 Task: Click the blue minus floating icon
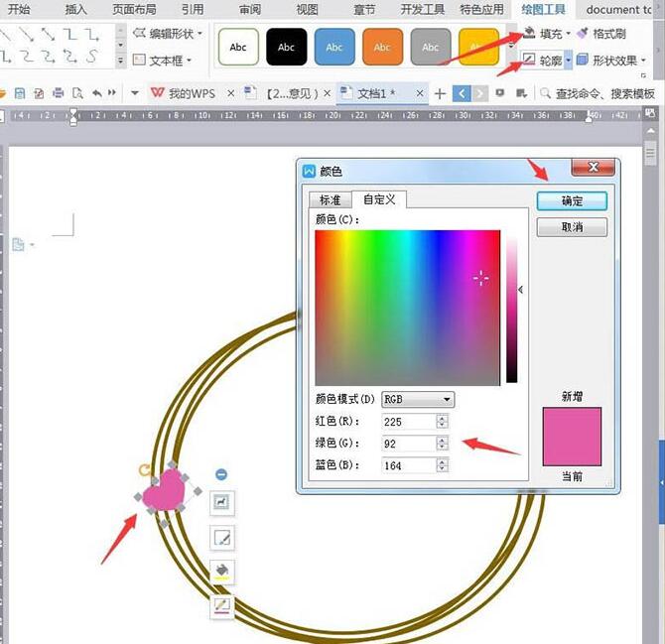click(x=221, y=474)
